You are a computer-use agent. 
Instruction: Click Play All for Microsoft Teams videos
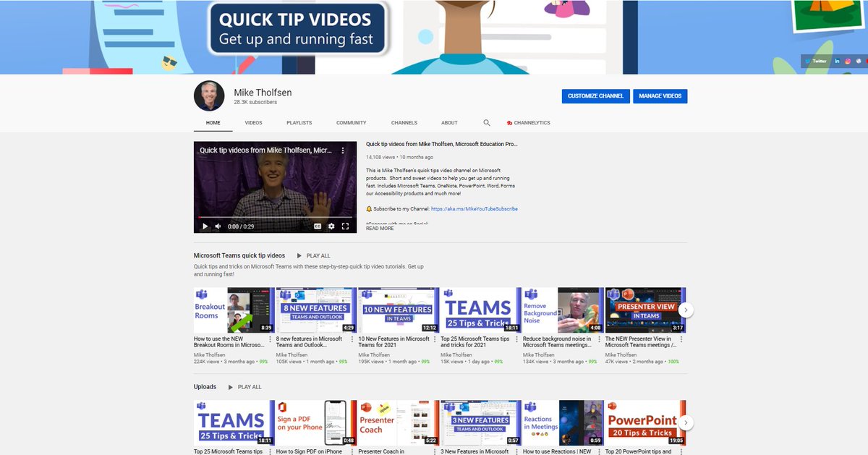coord(314,256)
